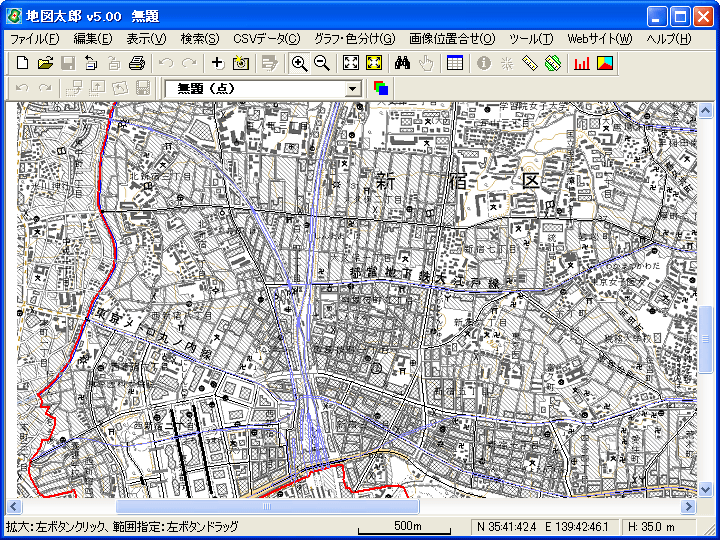This screenshot has height=540, width=720.
Task: Select the zoom out magnifier tool
Action: click(x=322, y=63)
